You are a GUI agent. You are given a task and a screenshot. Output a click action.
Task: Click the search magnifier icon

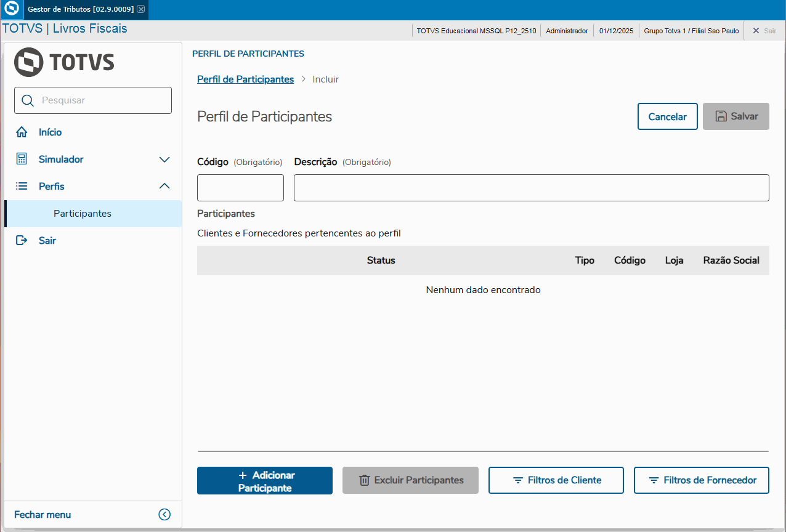pyautogui.click(x=28, y=100)
